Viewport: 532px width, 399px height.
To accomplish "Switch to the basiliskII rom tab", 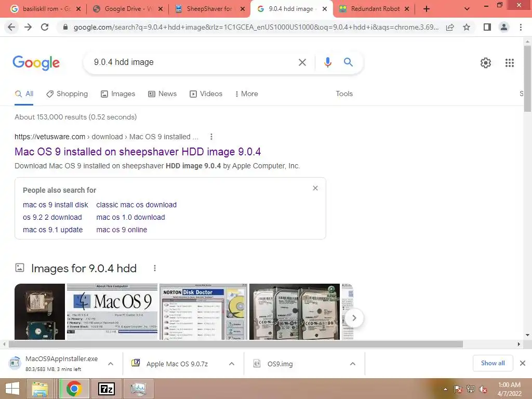I will (x=46, y=9).
